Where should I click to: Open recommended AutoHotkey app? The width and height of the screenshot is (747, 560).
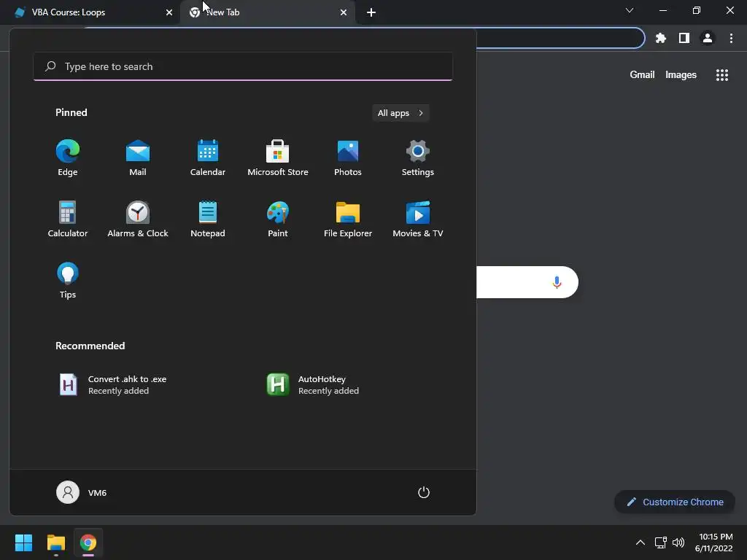313,385
